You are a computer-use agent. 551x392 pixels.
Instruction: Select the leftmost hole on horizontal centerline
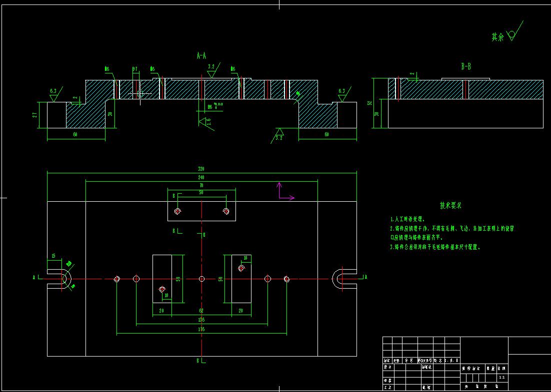pos(117,279)
